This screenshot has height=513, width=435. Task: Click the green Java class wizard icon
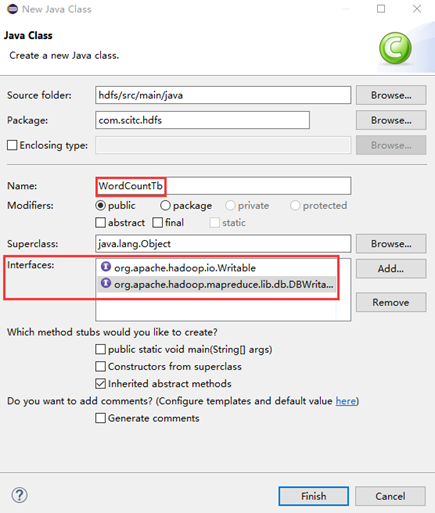[395, 48]
